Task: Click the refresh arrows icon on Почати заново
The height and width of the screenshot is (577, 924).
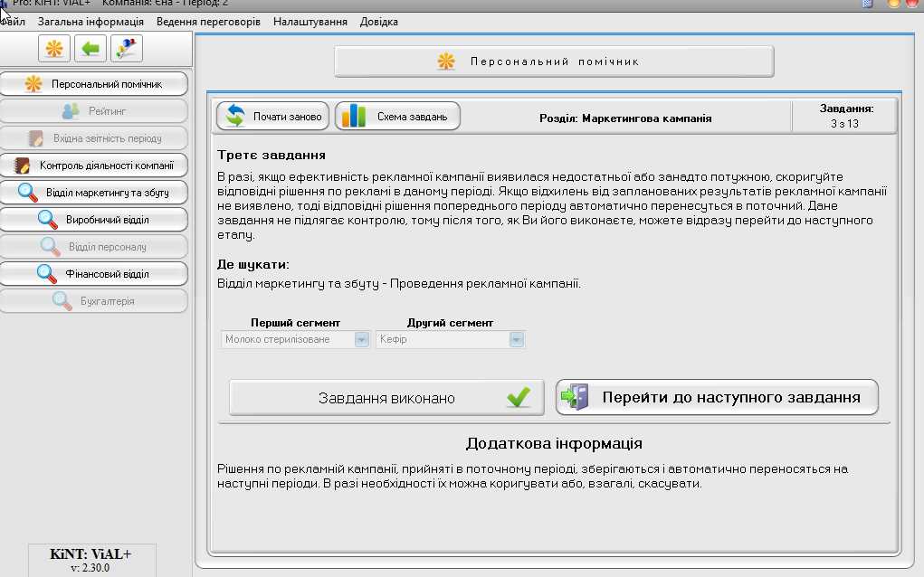Action: click(x=235, y=116)
